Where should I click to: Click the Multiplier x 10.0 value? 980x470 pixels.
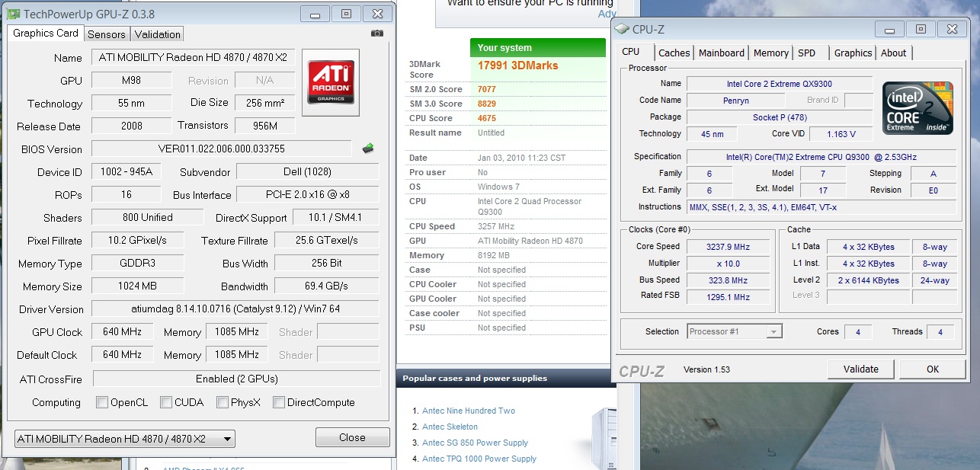click(x=729, y=264)
